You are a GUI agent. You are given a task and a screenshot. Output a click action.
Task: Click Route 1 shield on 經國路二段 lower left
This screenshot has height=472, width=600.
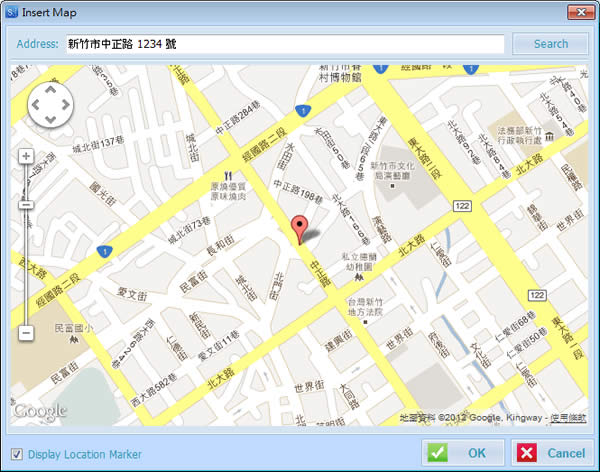tap(104, 252)
